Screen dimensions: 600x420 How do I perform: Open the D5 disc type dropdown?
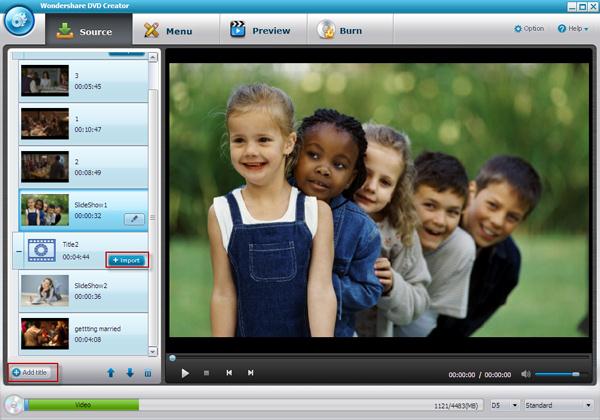pyautogui.click(x=504, y=405)
